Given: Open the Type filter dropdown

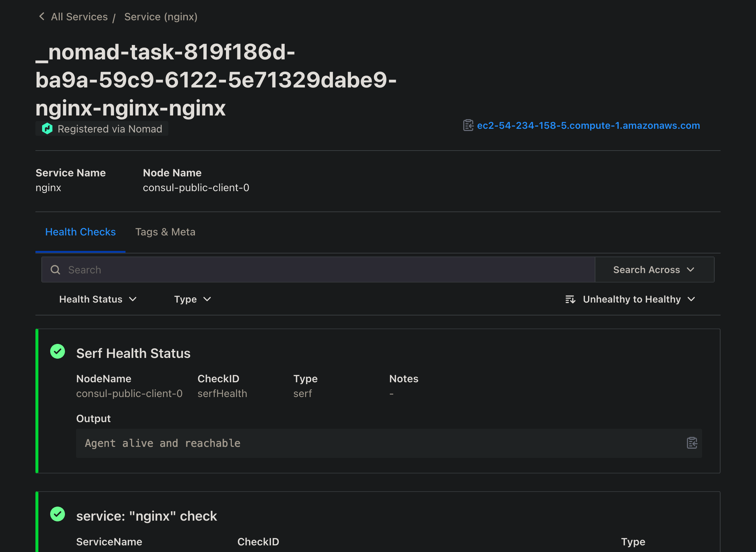Looking at the screenshot, I should [x=192, y=299].
